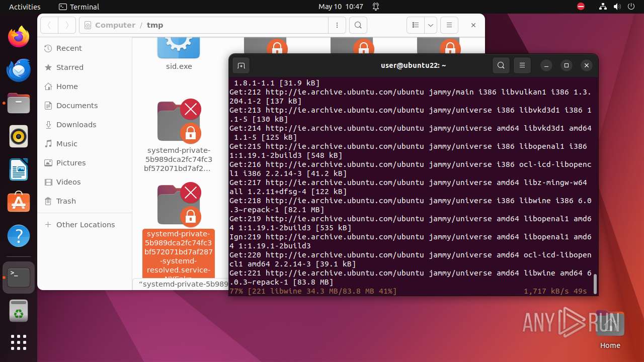The width and height of the screenshot is (644, 362).
Task: Open Starred in the Files sidebar
Action: pyautogui.click(x=85, y=67)
